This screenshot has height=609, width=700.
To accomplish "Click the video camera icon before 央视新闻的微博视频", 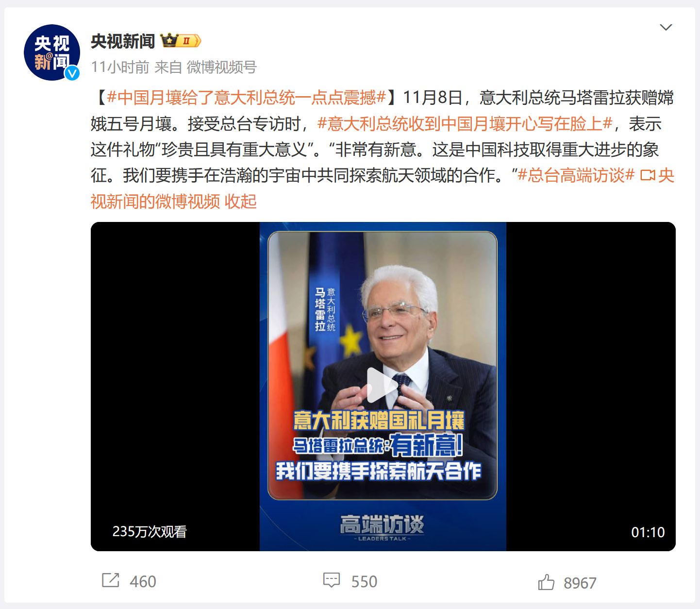I will pos(648,175).
